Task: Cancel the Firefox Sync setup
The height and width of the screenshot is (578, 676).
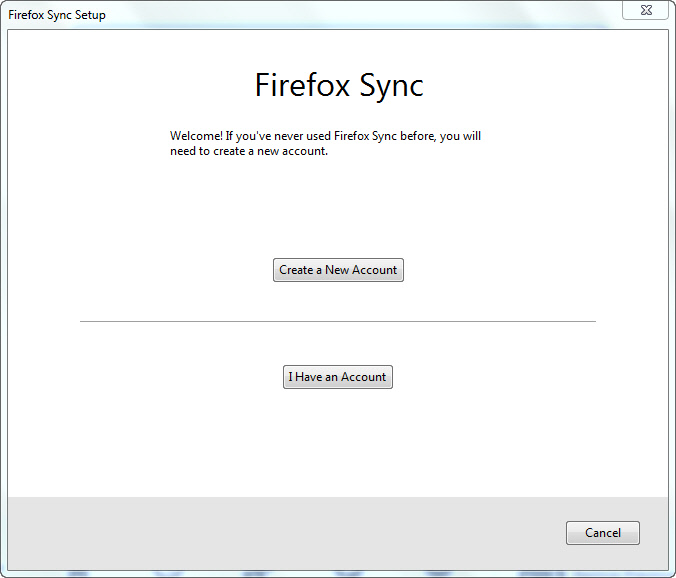Action: (603, 533)
